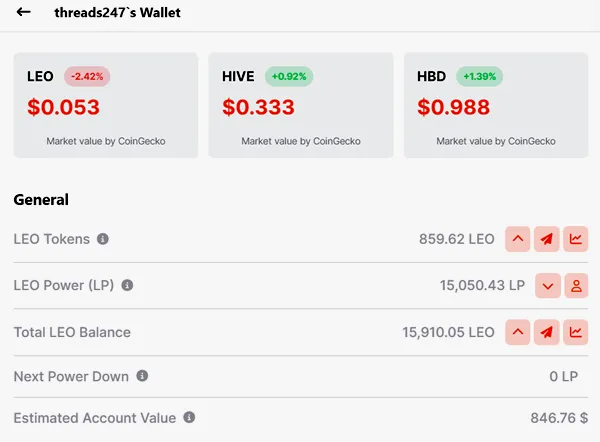Show info for LEO Power (LP)
The image size is (600, 442).
[127, 285]
